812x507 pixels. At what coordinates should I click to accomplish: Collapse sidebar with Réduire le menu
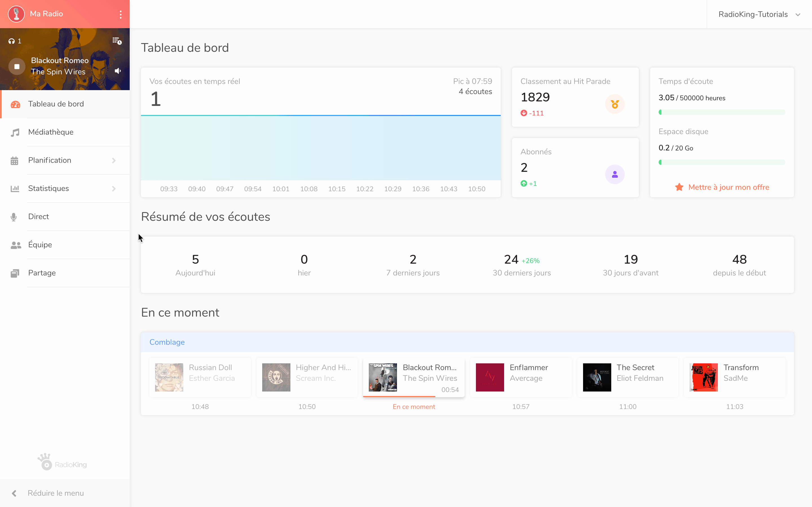(55, 493)
